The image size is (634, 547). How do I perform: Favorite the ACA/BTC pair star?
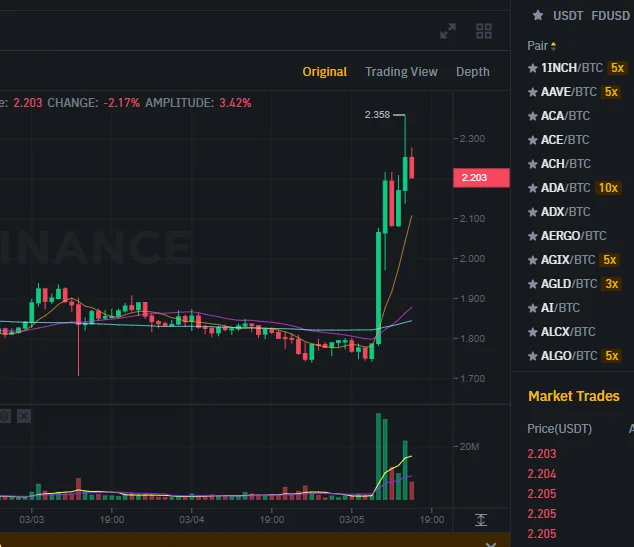[533, 116]
